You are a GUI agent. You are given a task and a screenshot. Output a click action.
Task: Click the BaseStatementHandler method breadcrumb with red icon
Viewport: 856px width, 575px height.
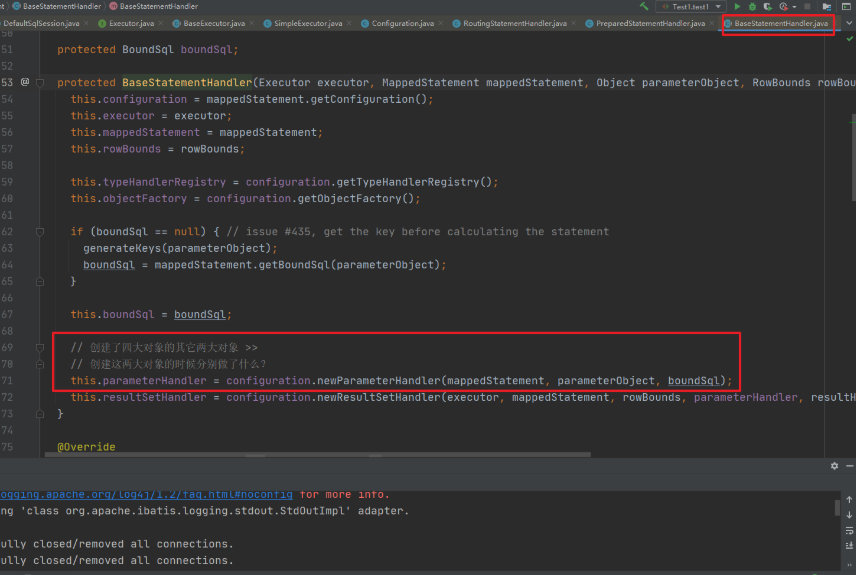[153, 7]
